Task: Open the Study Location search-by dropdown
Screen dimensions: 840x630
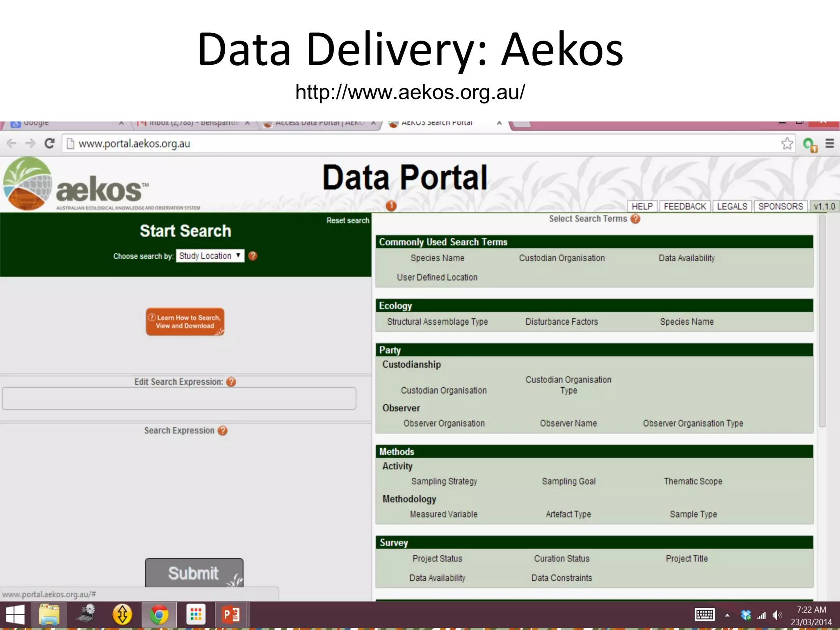Action: point(210,256)
